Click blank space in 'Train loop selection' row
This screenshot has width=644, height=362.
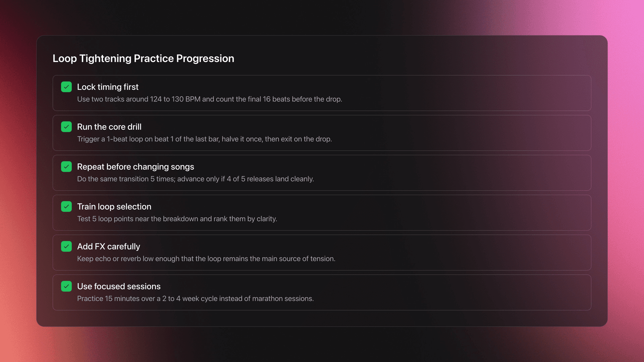click(436, 213)
